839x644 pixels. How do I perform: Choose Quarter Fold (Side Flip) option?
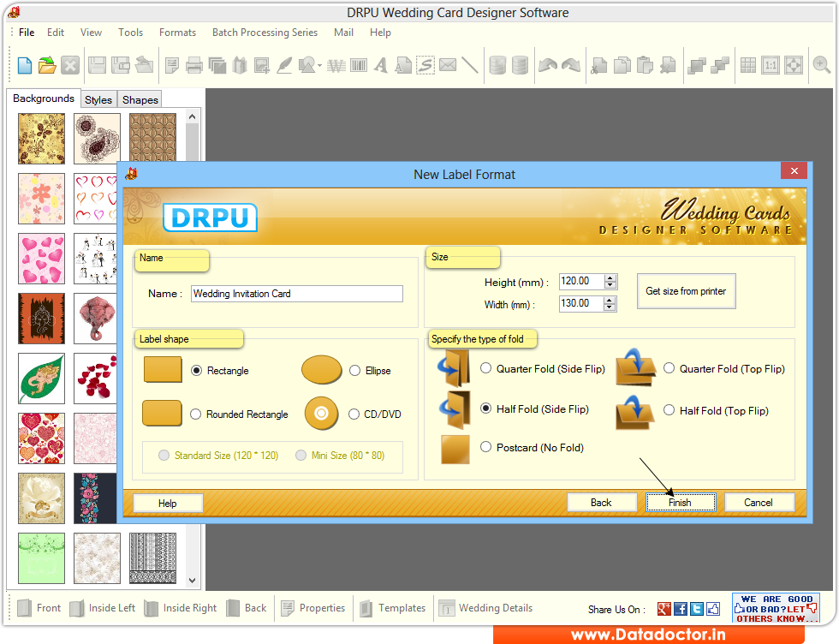coord(486,368)
